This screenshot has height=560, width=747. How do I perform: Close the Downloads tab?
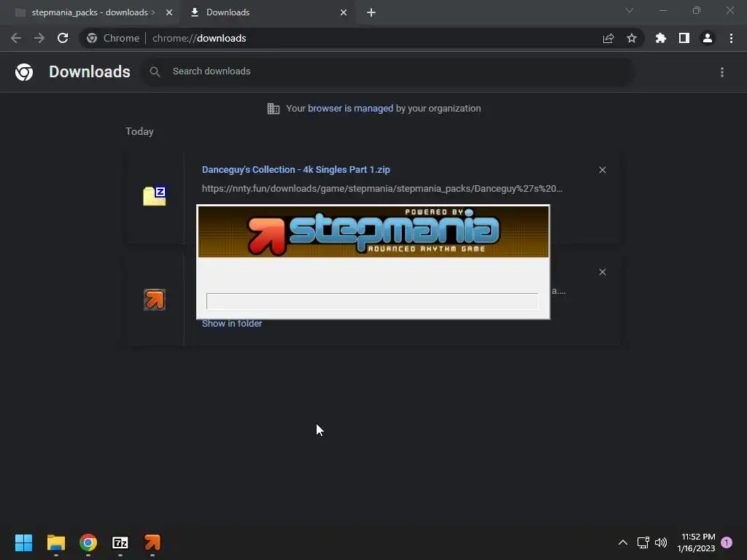[x=344, y=12]
